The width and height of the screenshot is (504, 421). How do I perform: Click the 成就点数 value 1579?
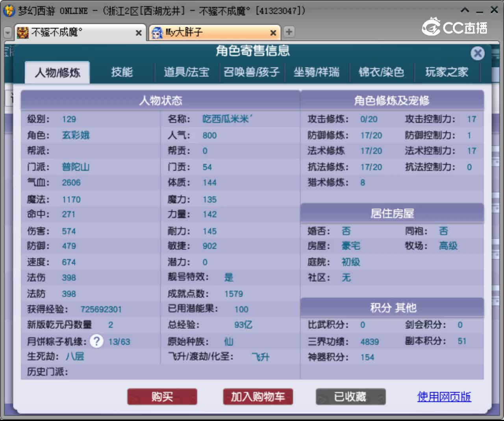click(x=233, y=294)
